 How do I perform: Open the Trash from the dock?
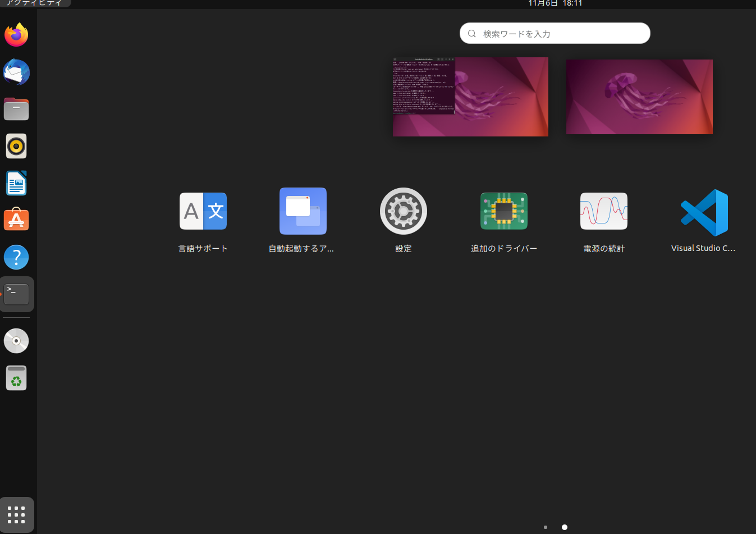(x=16, y=378)
